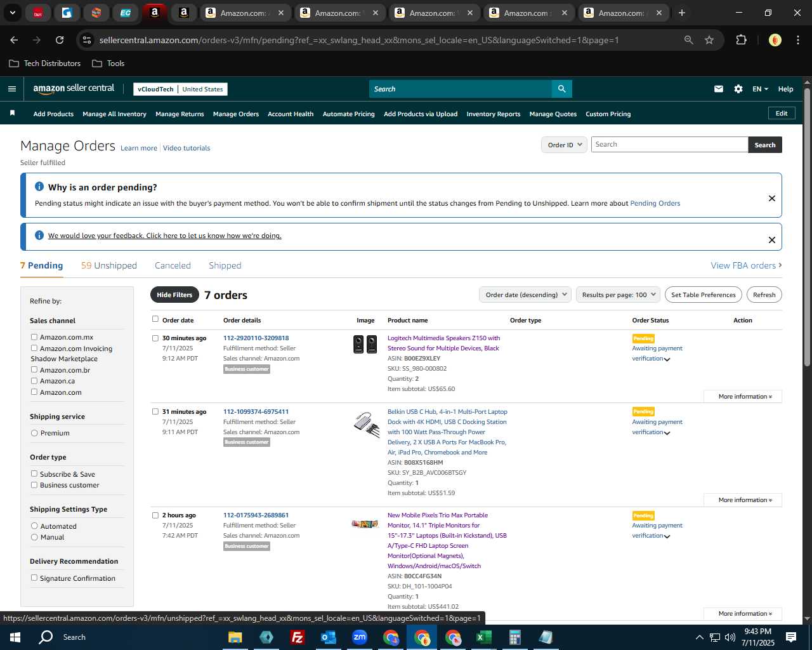Click the Windows Start button

point(15,637)
